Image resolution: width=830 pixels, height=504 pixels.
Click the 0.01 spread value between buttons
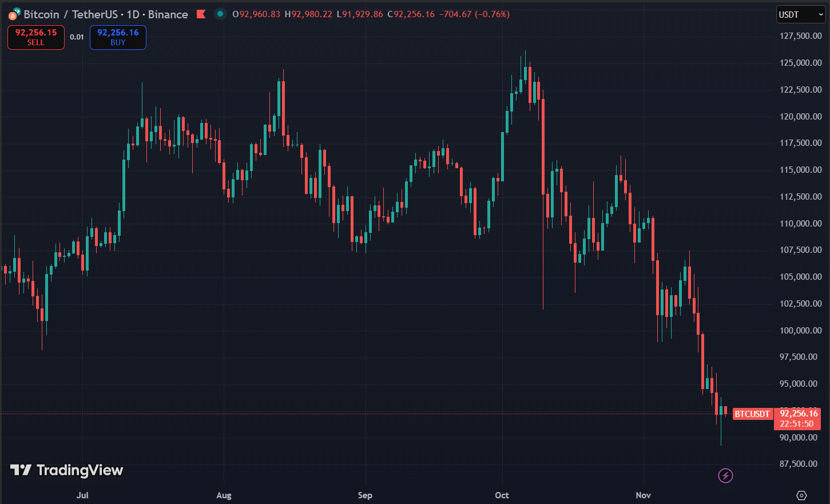pos(77,37)
